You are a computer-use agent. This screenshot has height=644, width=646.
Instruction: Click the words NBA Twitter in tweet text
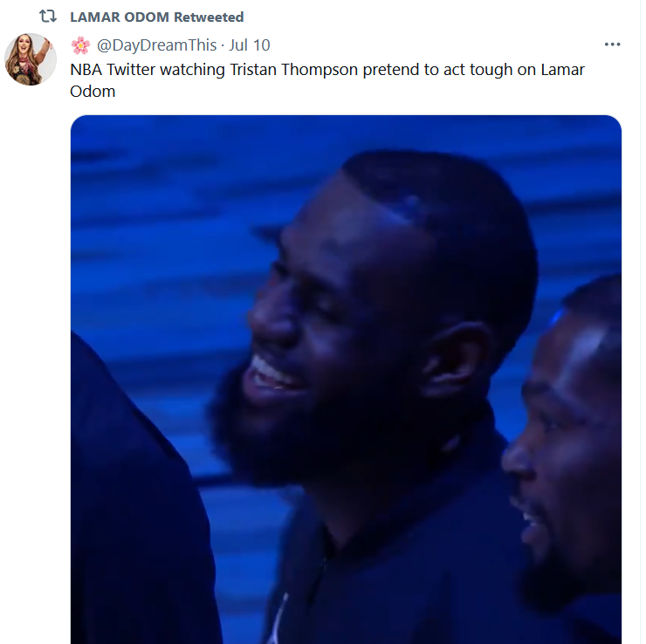(115, 70)
